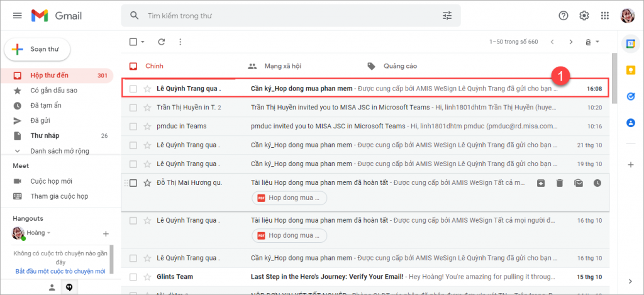Open Google Calendar side panel
This screenshot has width=644, height=295.
630,43
